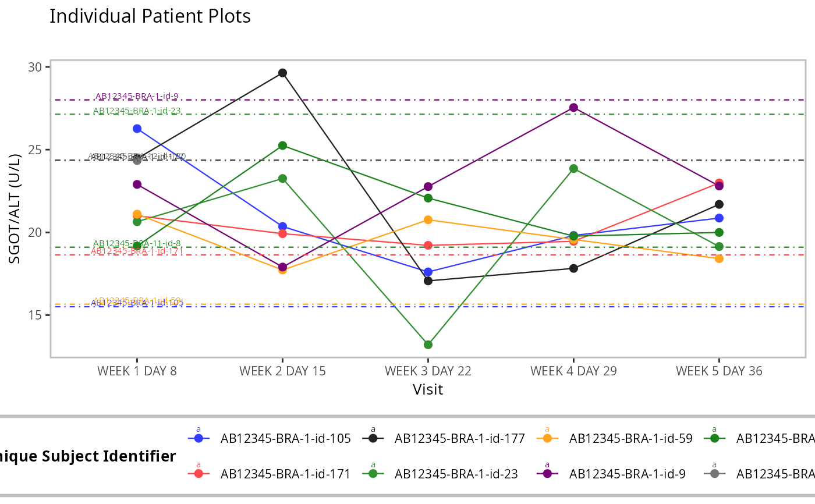This screenshot has height=504, width=815.
Task: Click the Visit x-axis title
Action: [x=428, y=389]
